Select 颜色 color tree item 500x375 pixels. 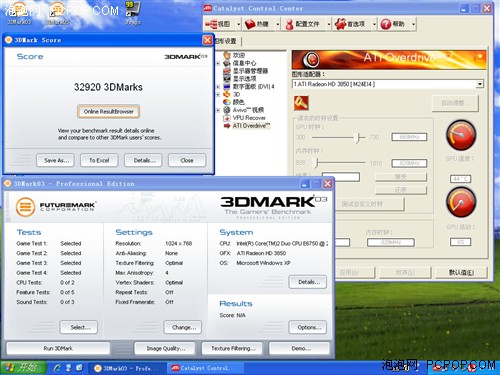point(238,102)
